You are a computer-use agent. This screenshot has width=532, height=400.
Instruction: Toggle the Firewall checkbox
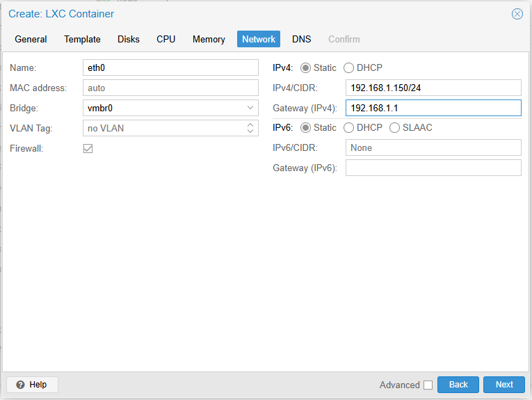(88, 148)
